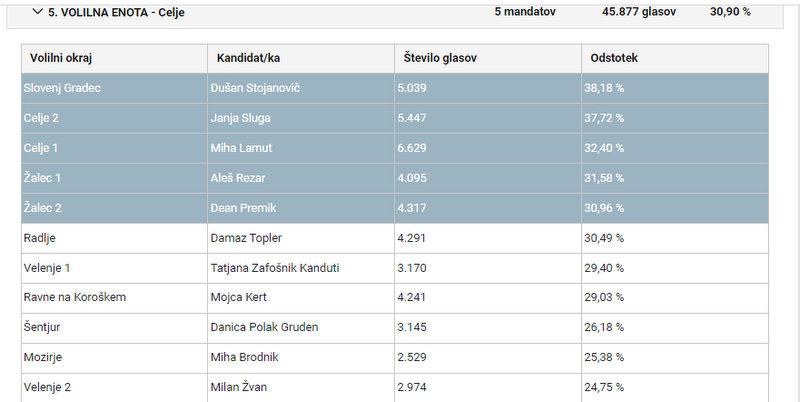Click the 38,18 % percentage cell
Viewport: 800px width, 402px height.
click(x=604, y=88)
